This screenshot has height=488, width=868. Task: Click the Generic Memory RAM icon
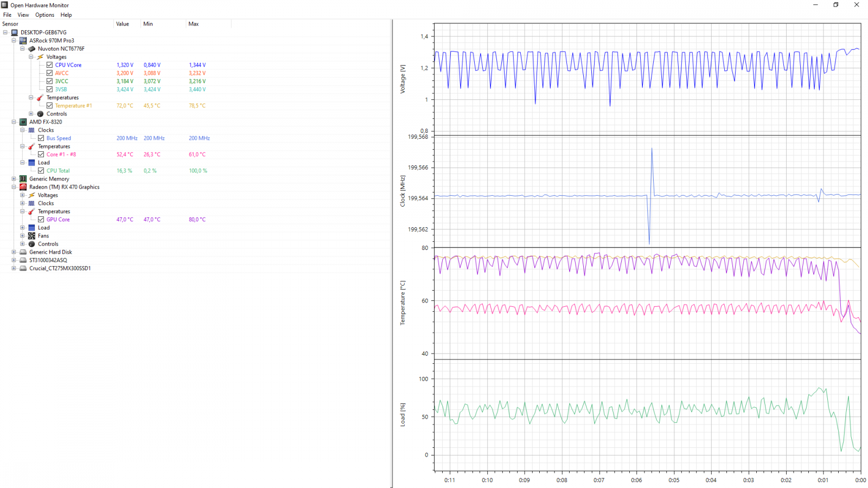23,179
